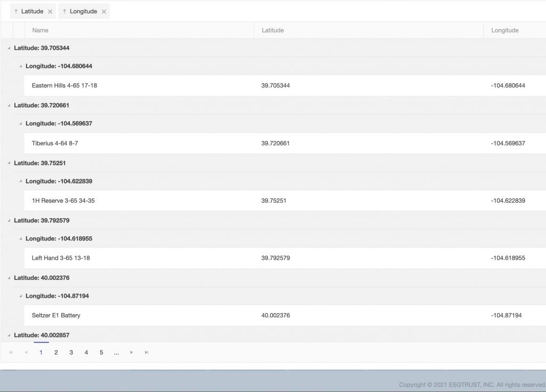
Task: Jump to page 3
Action: [x=71, y=353]
